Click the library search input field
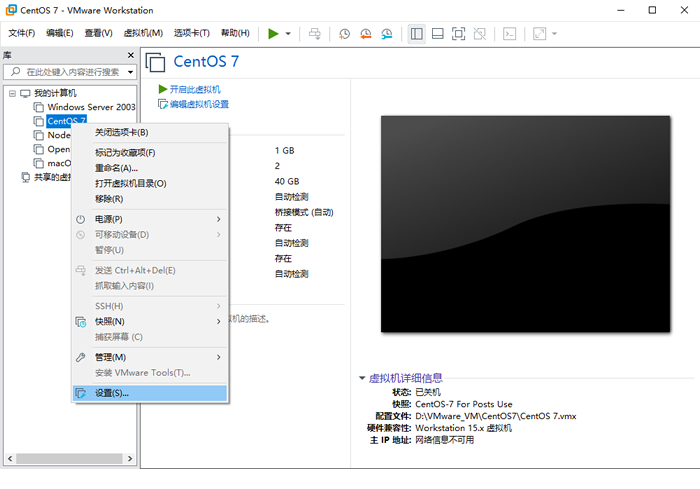 pyautogui.click(x=67, y=71)
